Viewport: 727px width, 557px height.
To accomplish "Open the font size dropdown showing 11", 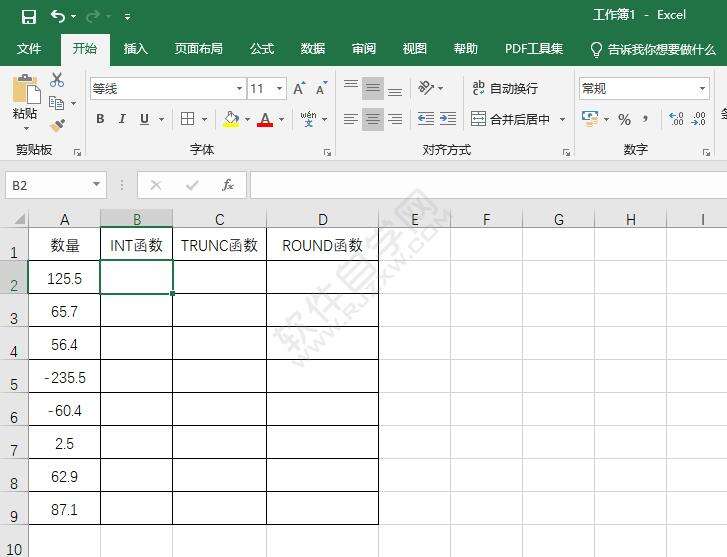I will pos(280,88).
